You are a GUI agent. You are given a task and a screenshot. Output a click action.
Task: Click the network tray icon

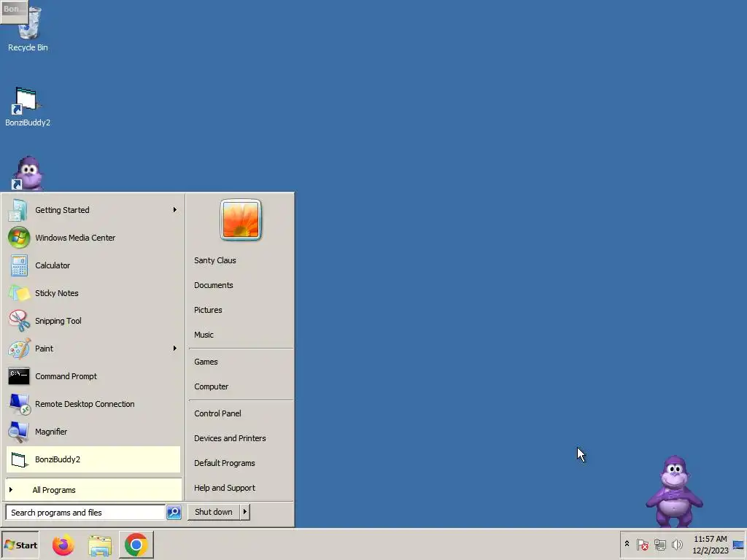point(659,544)
